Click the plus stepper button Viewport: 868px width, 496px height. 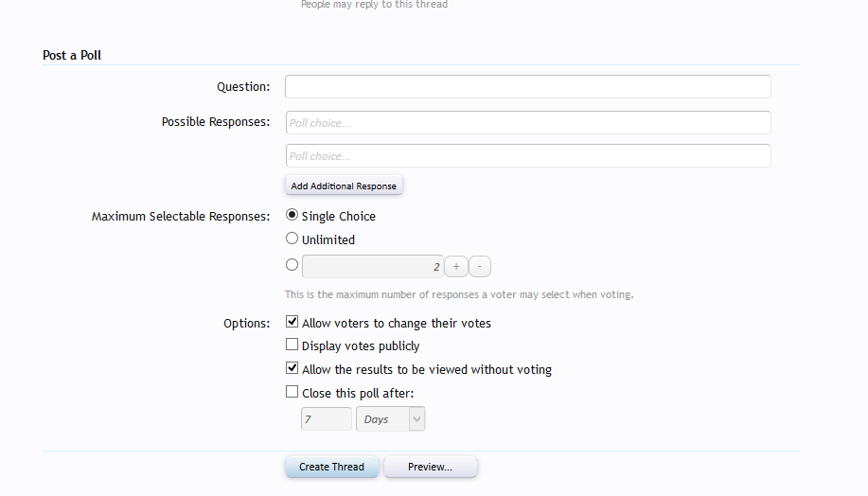[455, 267]
